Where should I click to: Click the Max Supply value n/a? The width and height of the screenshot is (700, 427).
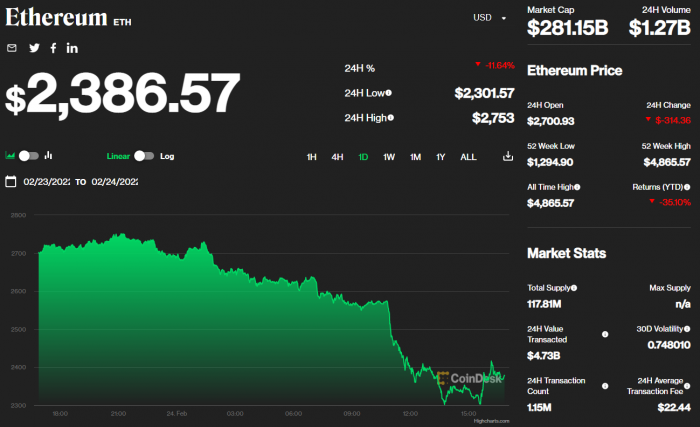click(x=683, y=304)
